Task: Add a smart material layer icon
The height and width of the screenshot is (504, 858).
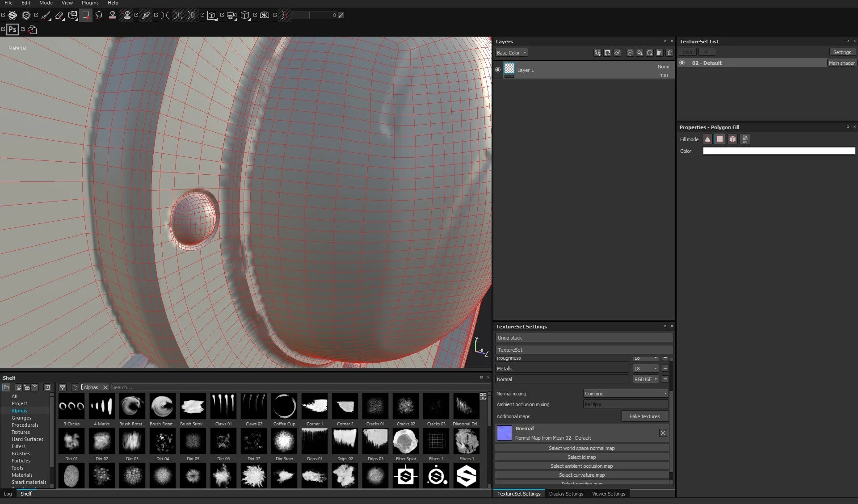Action: [x=650, y=53]
